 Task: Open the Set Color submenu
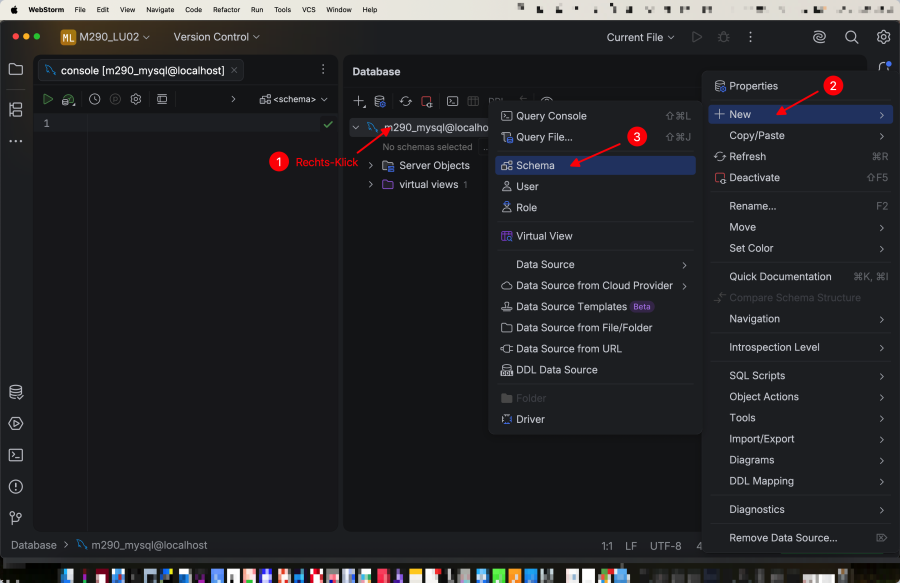pos(800,248)
